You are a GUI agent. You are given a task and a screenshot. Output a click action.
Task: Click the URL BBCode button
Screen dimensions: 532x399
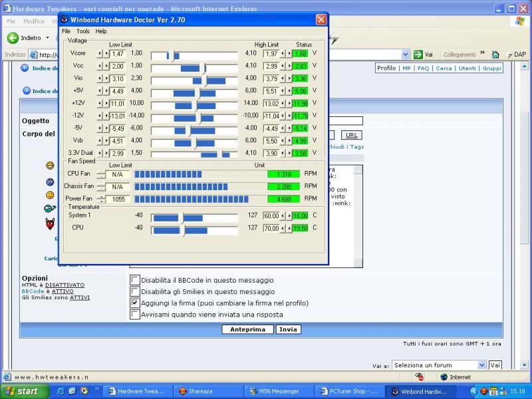tap(352, 135)
